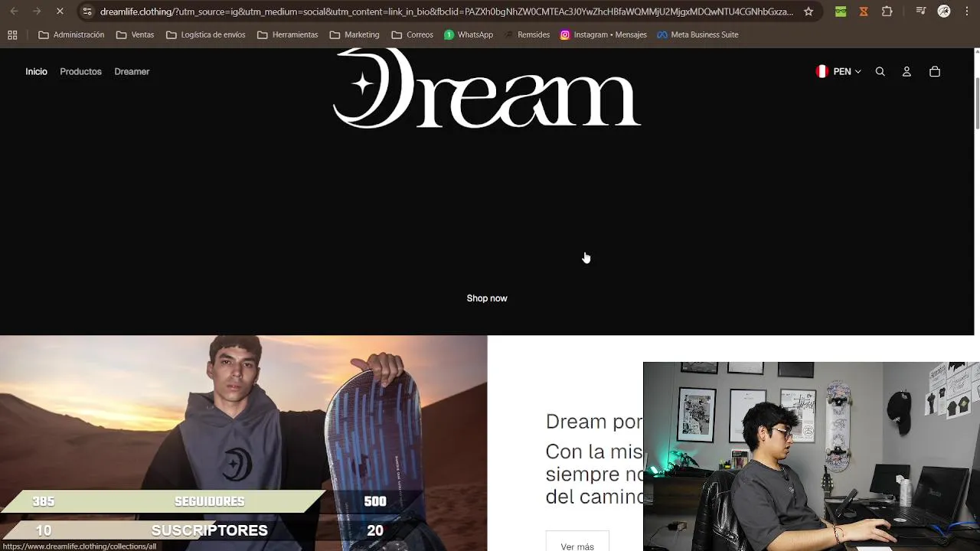Image resolution: width=980 pixels, height=551 pixels.
Task: Open the Remsides bookmark
Action: (527, 34)
